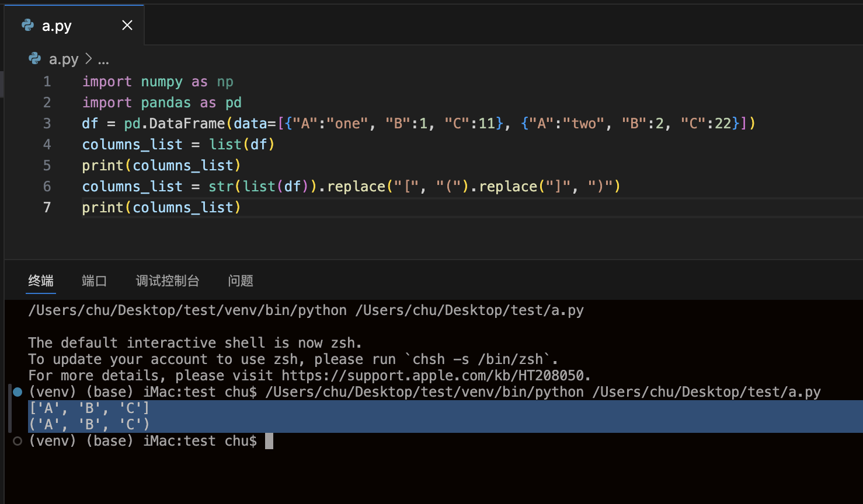Switch to the 终端 panel tab
Screen dimensions: 863x504
click(x=41, y=281)
